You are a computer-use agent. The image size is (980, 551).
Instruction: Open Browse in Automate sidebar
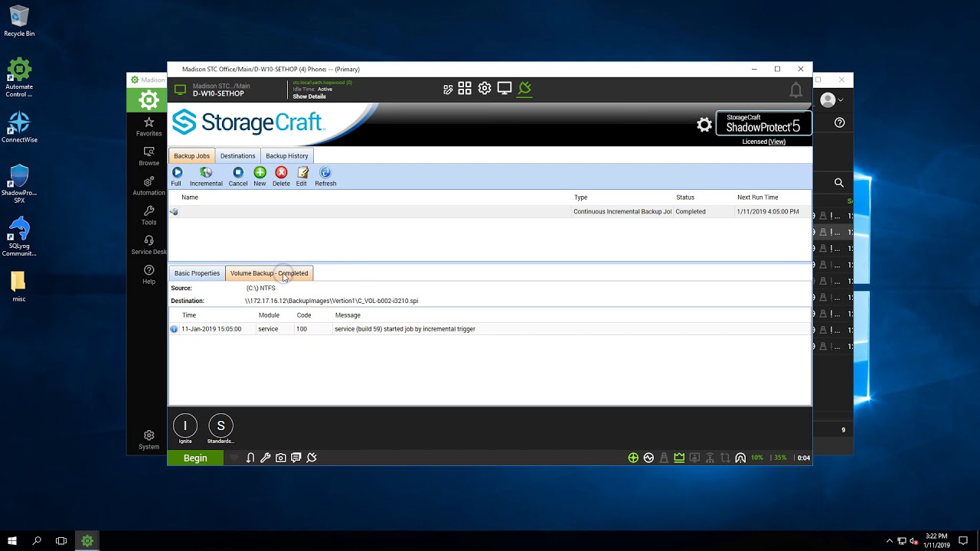tap(149, 156)
